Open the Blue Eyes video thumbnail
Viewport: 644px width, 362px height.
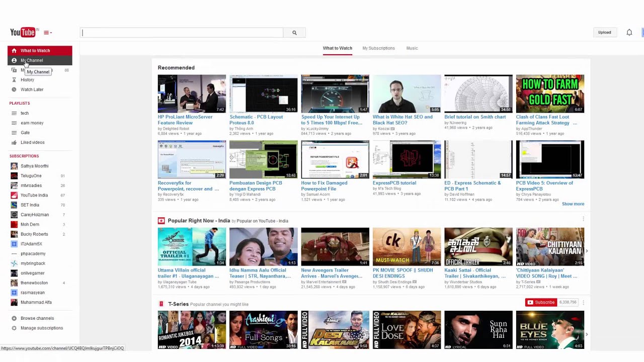550,330
